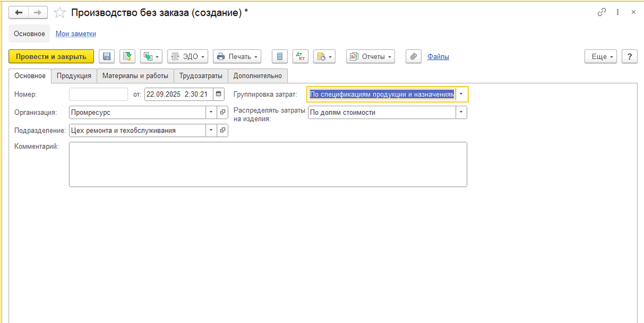Expand the Распределять затраты dropdown arrow

462,113
